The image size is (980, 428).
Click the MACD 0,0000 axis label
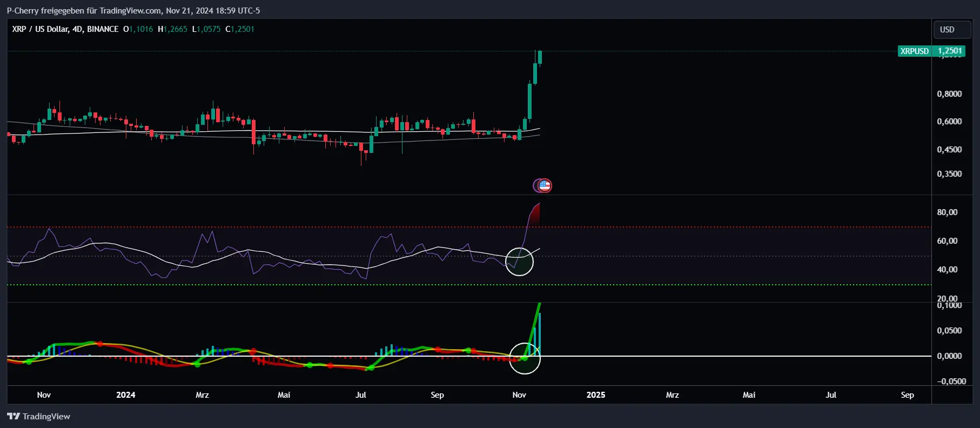tap(949, 356)
